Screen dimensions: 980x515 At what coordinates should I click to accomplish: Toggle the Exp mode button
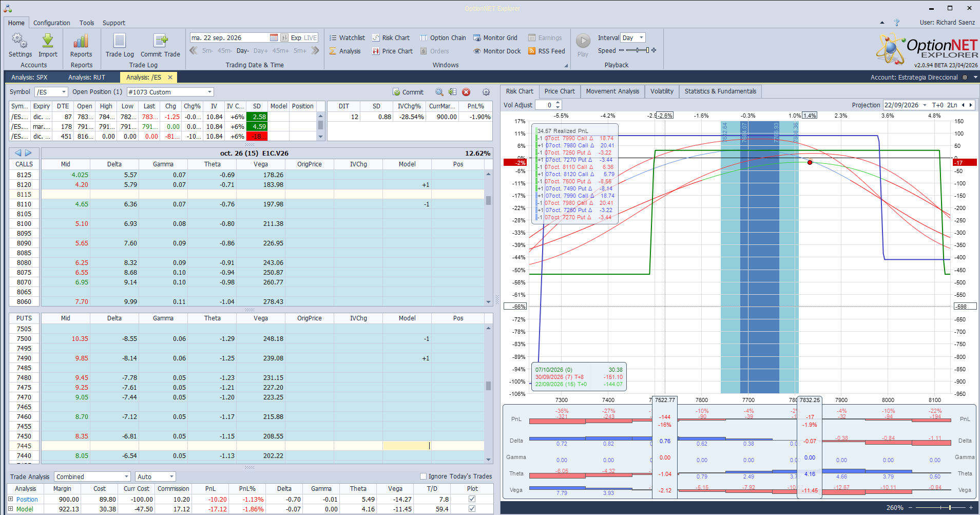click(296, 37)
